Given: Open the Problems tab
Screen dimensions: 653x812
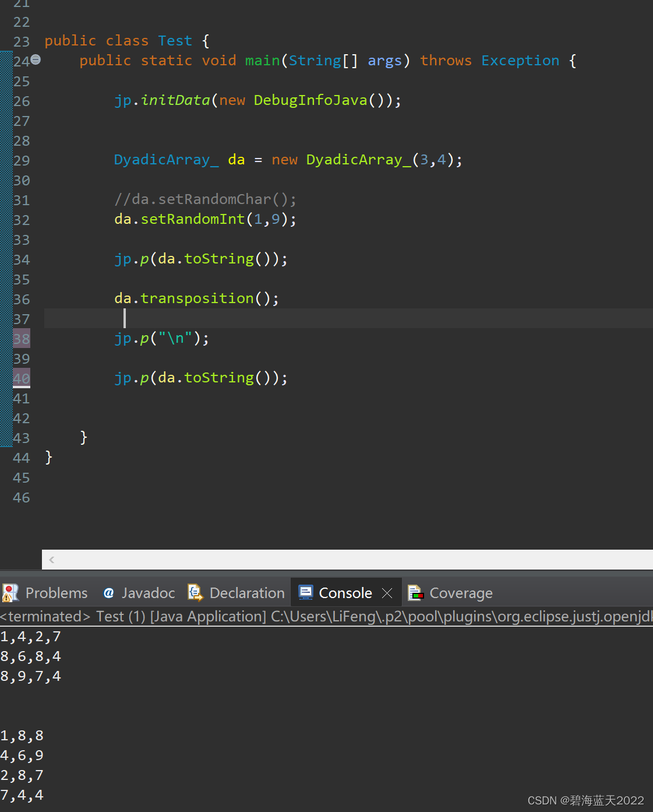Looking at the screenshot, I should pos(45,593).
